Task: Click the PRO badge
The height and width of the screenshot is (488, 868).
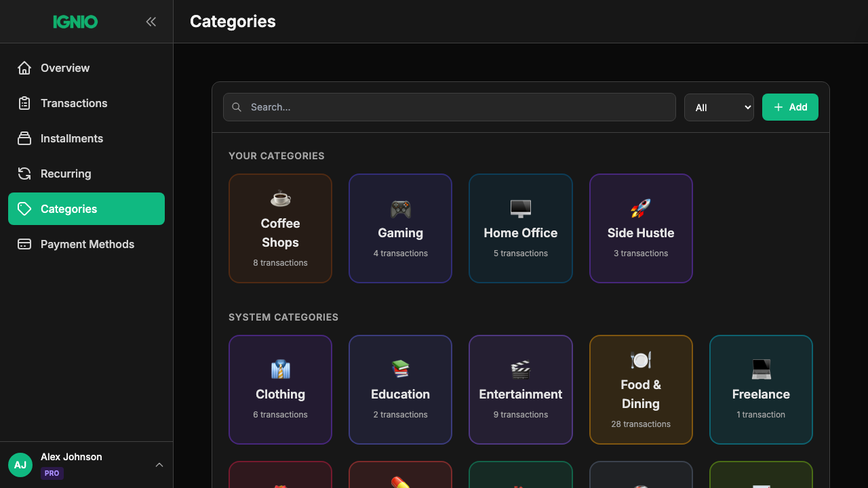Action: [x=52, y=473]
